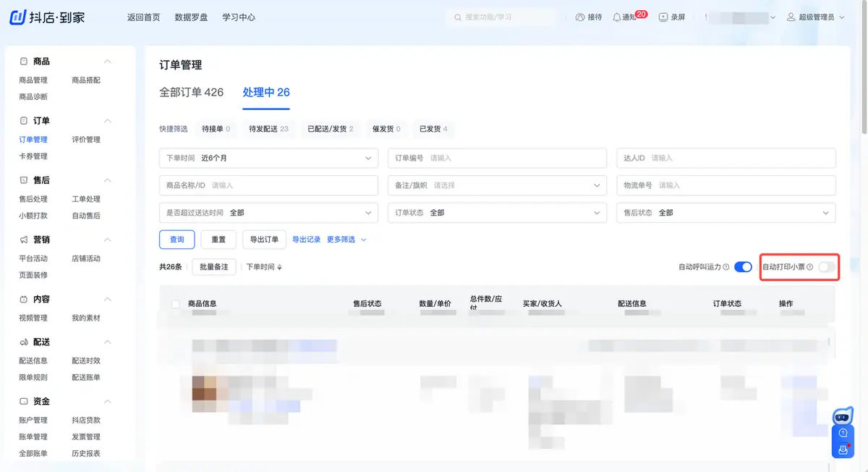The height and width of the screenshot is (472, 868).
Task: Open 商品管理 in the sidebar
Action: (x=33, y=80)
